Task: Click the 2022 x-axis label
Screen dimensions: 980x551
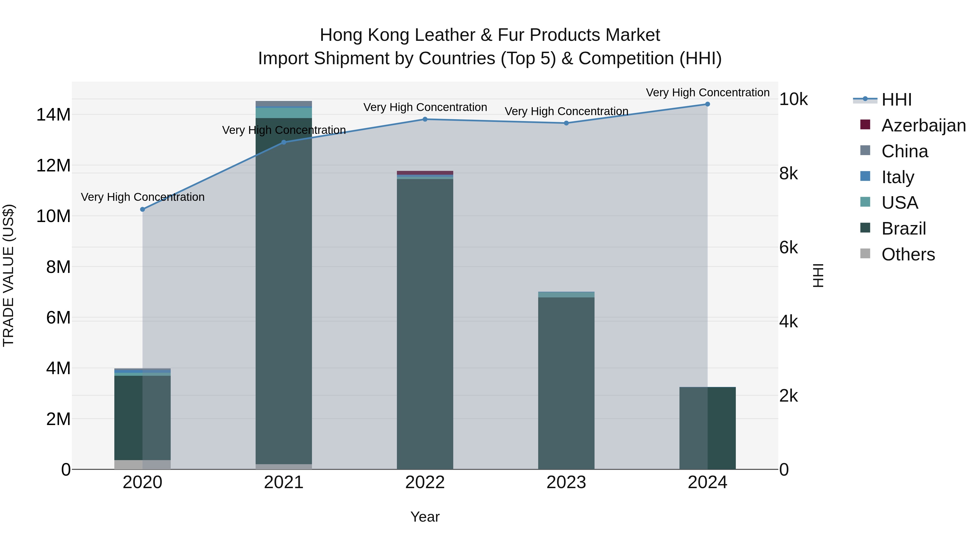Action: tap(425, 482)
